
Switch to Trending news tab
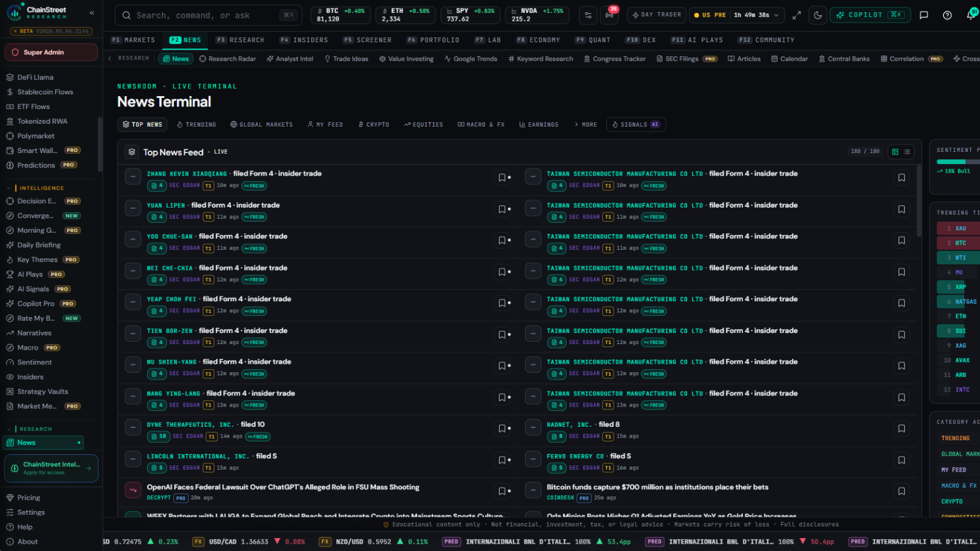(x=197, y=124)
